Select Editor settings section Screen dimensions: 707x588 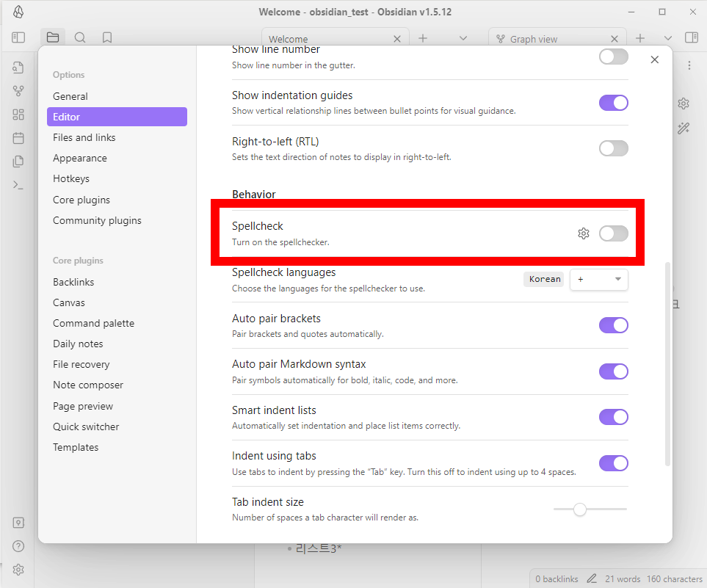pos(117,117)
